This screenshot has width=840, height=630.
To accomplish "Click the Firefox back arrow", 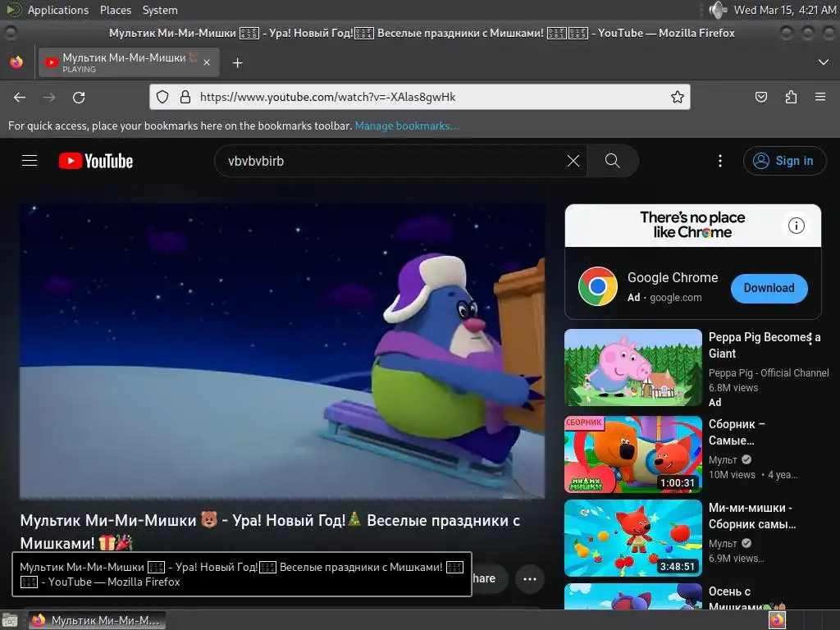I will [20, 97].
